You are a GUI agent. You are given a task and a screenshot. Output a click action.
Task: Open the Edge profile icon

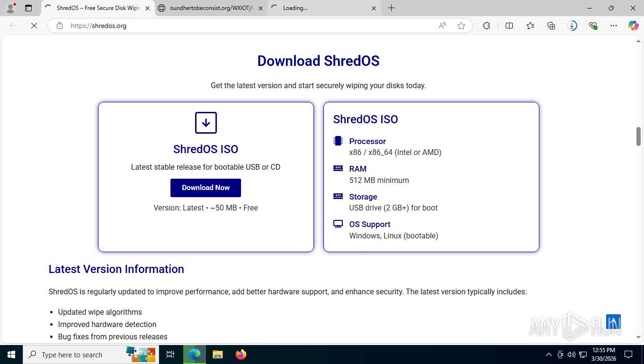pos(10,8)
